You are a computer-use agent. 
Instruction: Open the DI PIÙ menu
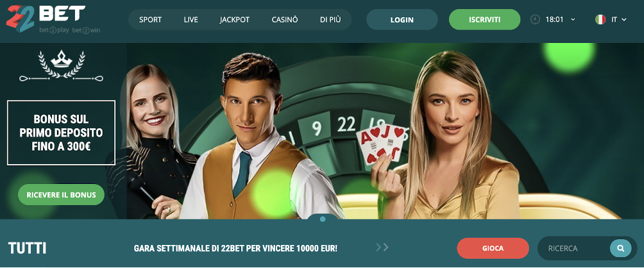[330, 20]
